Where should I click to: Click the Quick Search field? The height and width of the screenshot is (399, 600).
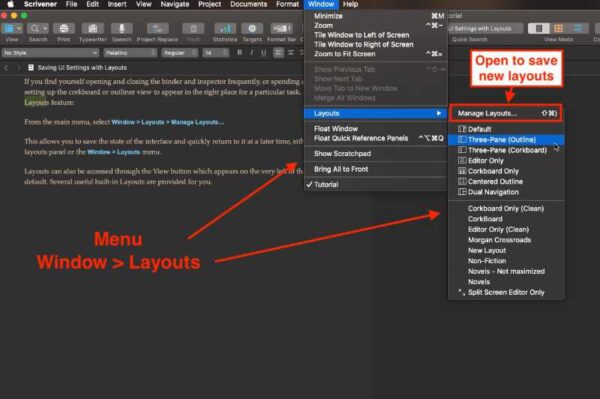[x=485, y=29]
